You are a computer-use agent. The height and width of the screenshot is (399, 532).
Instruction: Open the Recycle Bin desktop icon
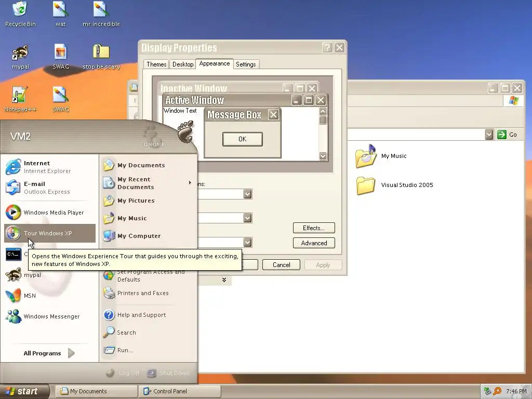pyautogui.click(x=20, y=14)
